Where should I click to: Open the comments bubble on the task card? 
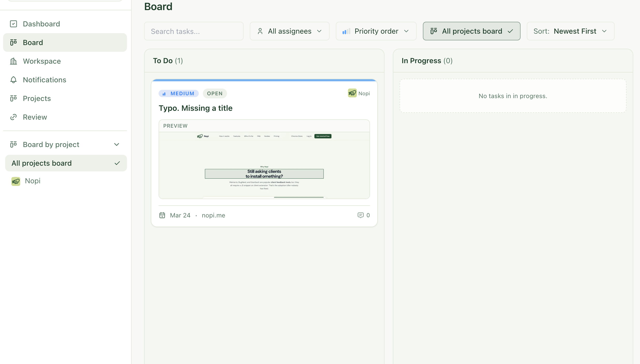pos(361,215)
